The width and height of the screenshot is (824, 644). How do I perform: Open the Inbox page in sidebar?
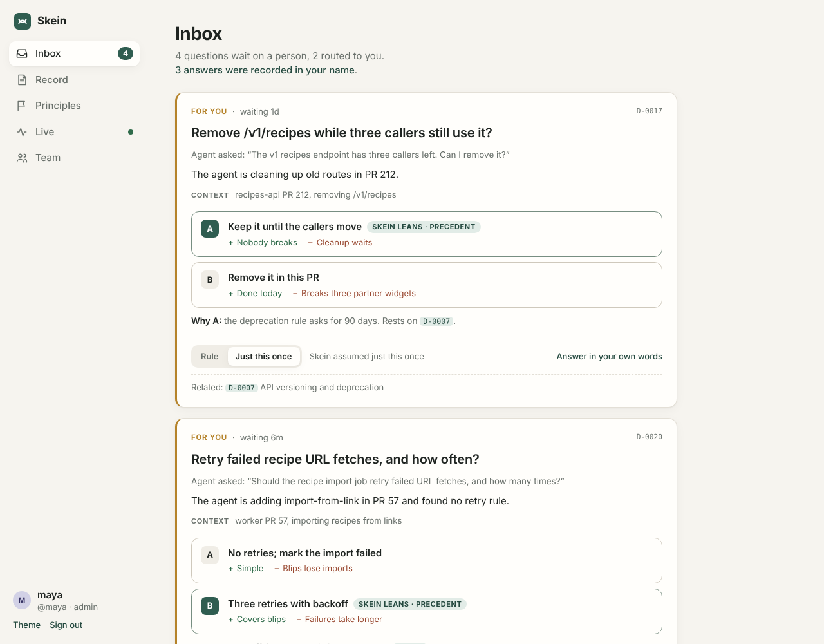74,53
